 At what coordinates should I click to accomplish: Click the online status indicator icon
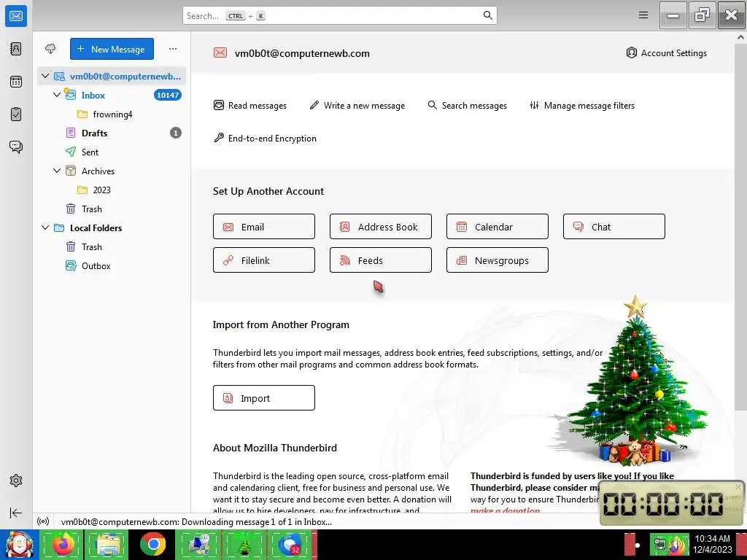coord(43,521)
